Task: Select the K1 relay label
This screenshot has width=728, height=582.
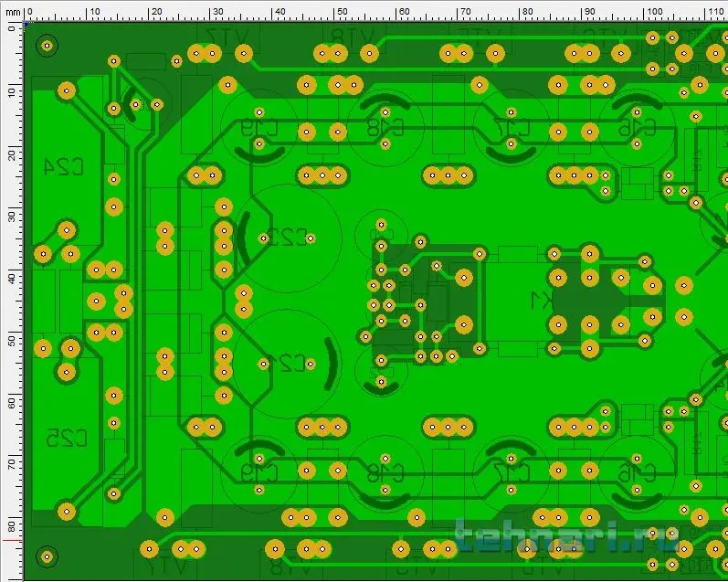Action: click(542, 301)
